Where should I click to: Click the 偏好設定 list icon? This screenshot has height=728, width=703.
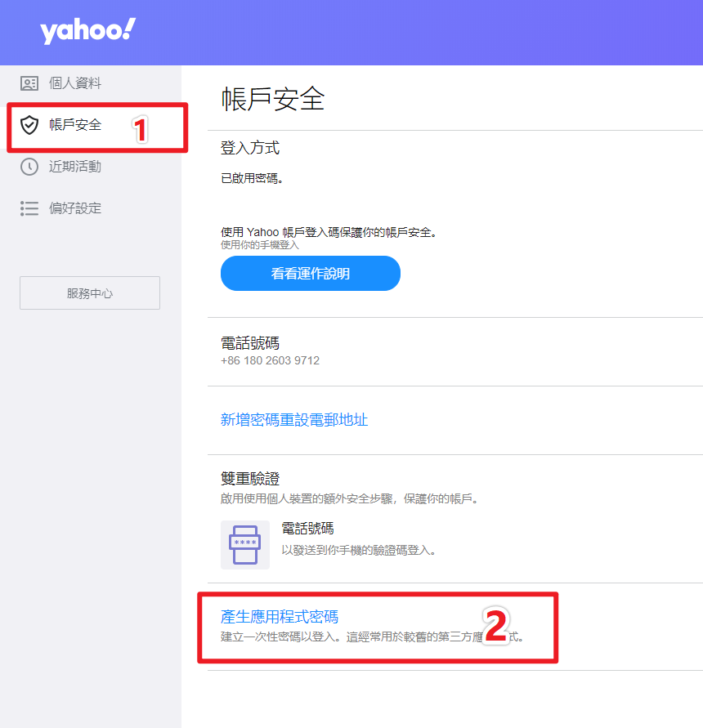coord(29,208)
